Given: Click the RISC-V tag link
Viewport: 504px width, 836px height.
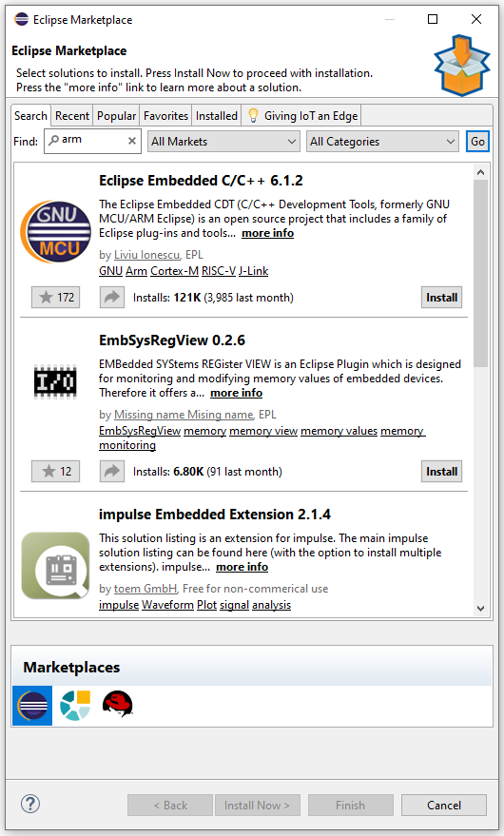Looking at the screenshot, I should click(219, 271).
